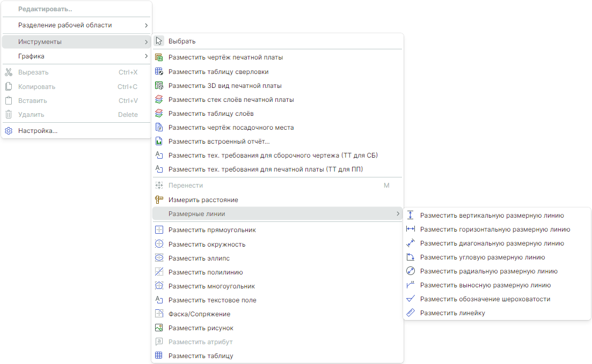Click the angular dimension line icon
This screenshot has width=592, height=364.
click(x=411, y=257)
